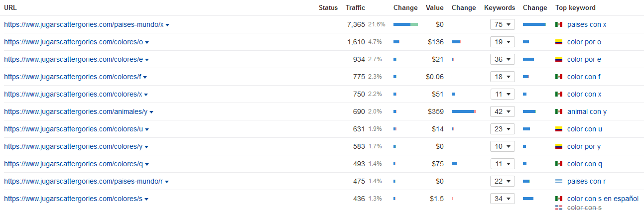
Task: Click the Colombia flag beside 'color por o'
Action: point(559,42)
